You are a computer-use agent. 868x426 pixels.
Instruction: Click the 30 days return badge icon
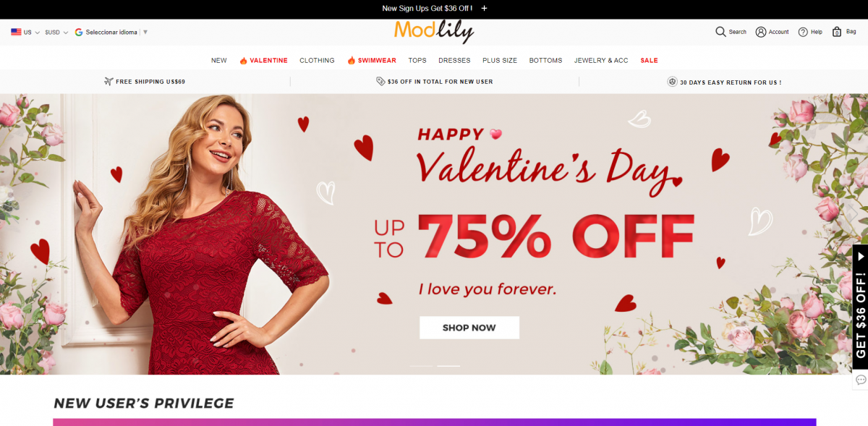coord(672,82)
